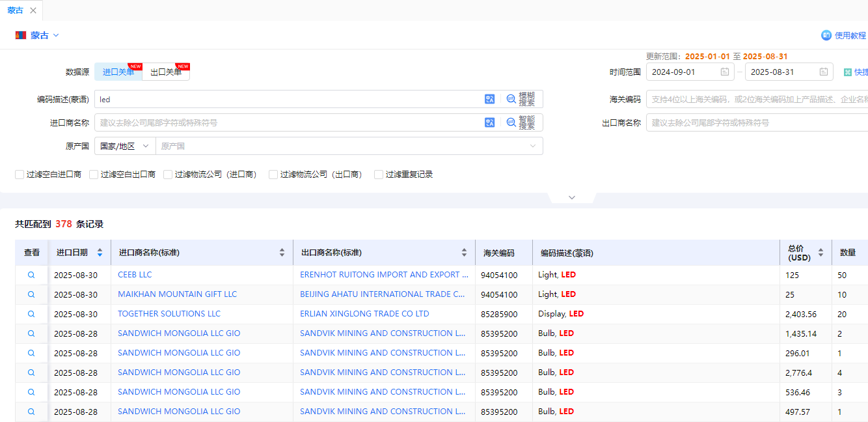Open the 蒙古 country dropdown
868x422 pixels.
[38, 35]
